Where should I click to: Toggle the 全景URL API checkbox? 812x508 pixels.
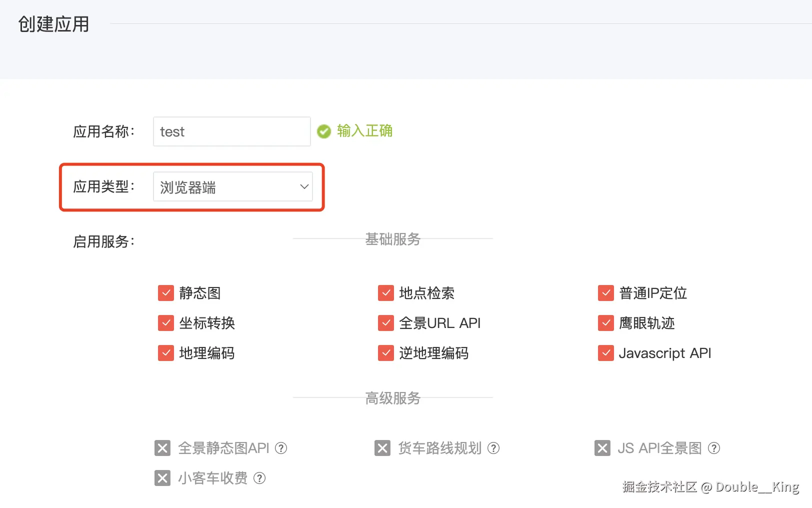point(386,323)
